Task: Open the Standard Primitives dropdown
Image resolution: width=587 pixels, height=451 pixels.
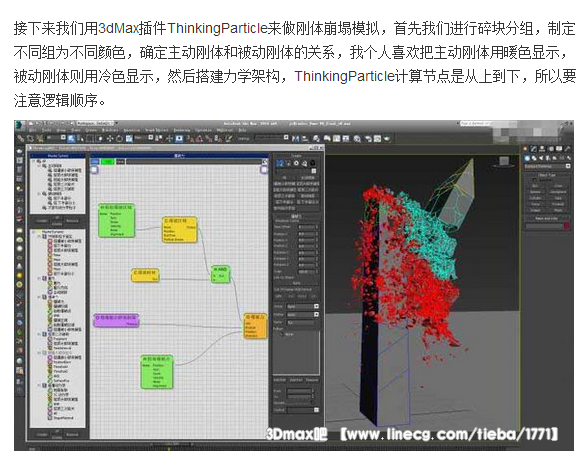Action: tap(547, 166)
